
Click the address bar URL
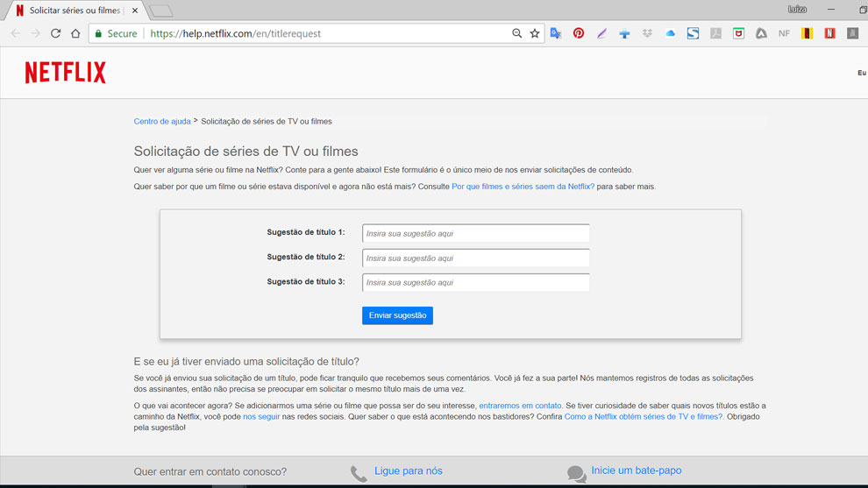(x=235, y=33)
